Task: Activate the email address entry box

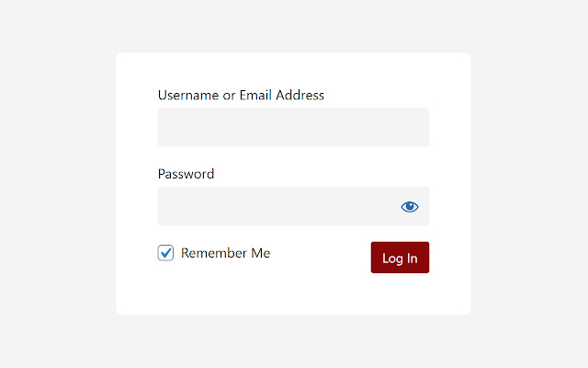Action: pos(293,127)
